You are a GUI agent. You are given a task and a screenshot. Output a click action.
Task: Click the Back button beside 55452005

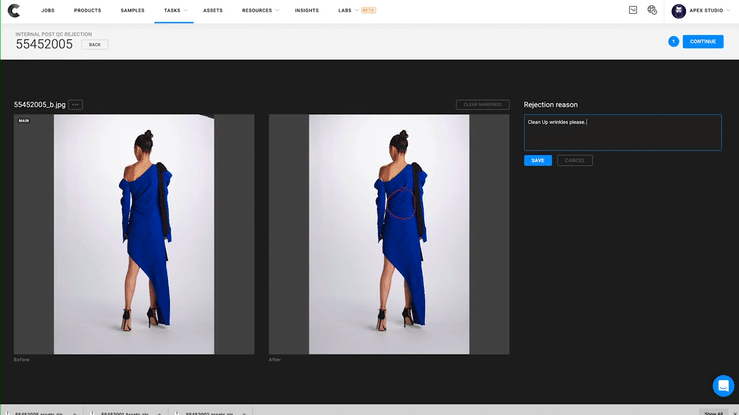click(x=95, y=45)
